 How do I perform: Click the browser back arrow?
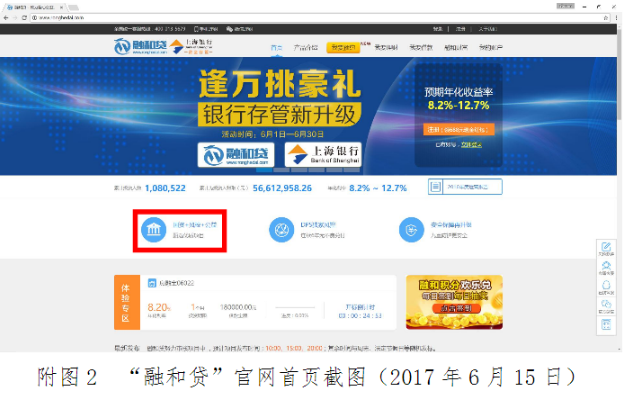click(x=6, y=17)
